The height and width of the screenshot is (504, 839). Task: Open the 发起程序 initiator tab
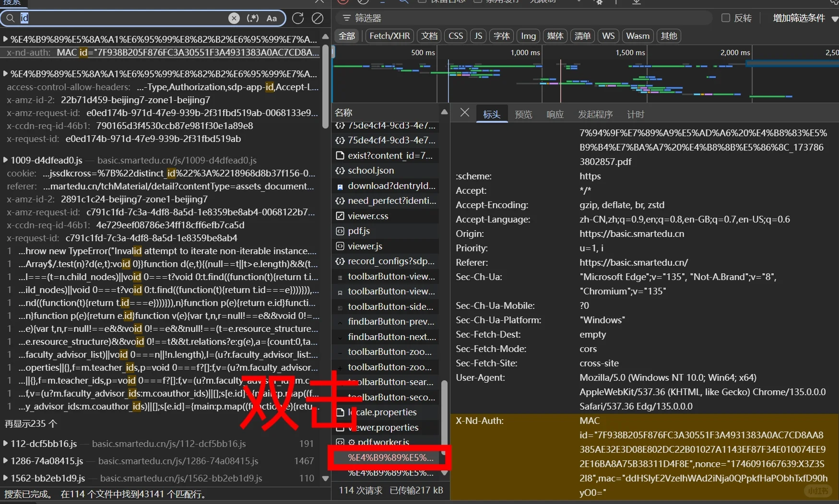595,114
